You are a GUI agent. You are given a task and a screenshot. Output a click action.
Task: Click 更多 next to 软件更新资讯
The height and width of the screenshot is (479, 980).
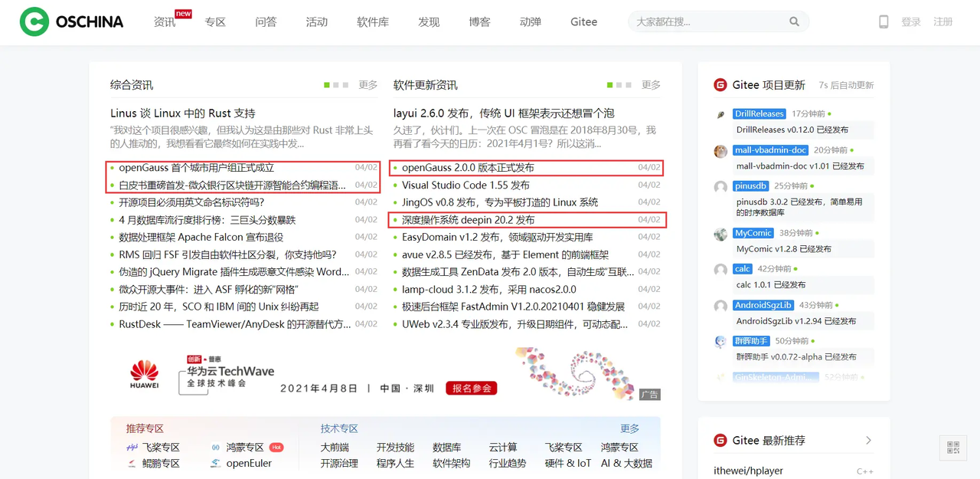(651, 85)
